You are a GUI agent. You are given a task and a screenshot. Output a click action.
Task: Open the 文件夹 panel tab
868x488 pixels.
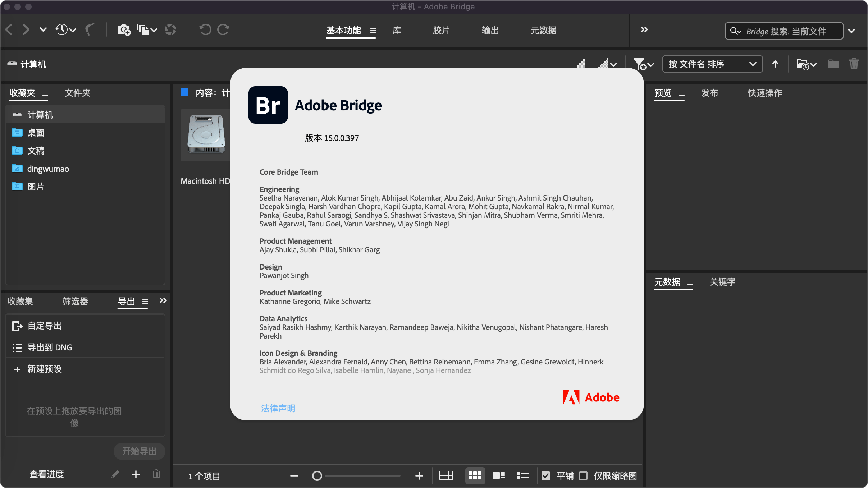coord(77,93)
